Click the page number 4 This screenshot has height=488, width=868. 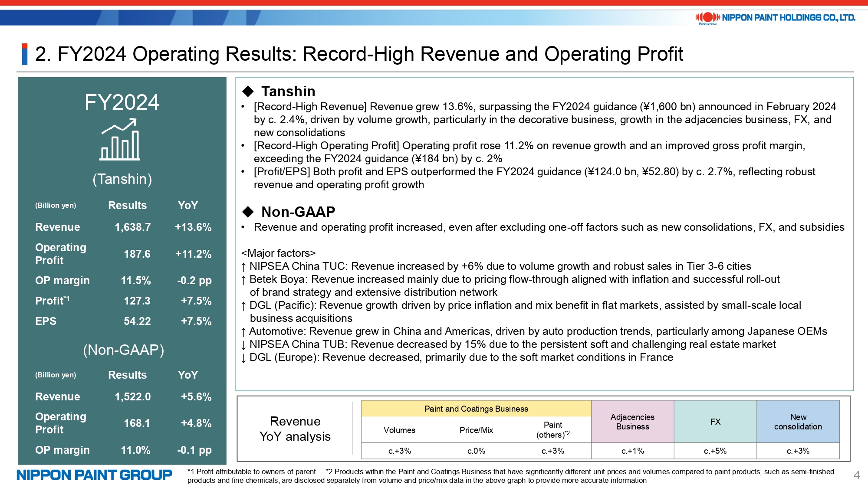856,475
